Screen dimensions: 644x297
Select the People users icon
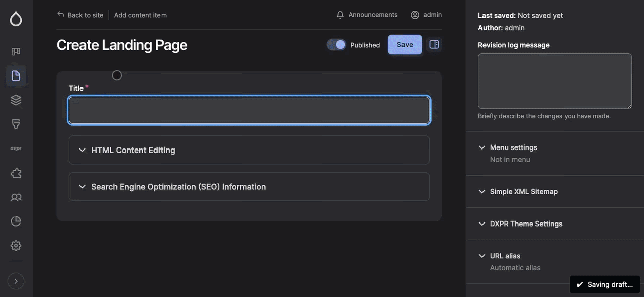tap(16, 197)
